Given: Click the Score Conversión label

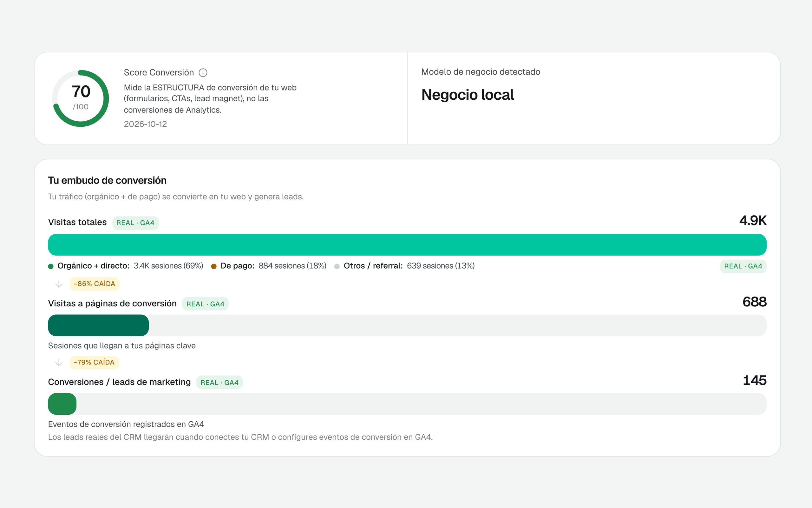Looking at the screenshot, I should pos(159,73).
